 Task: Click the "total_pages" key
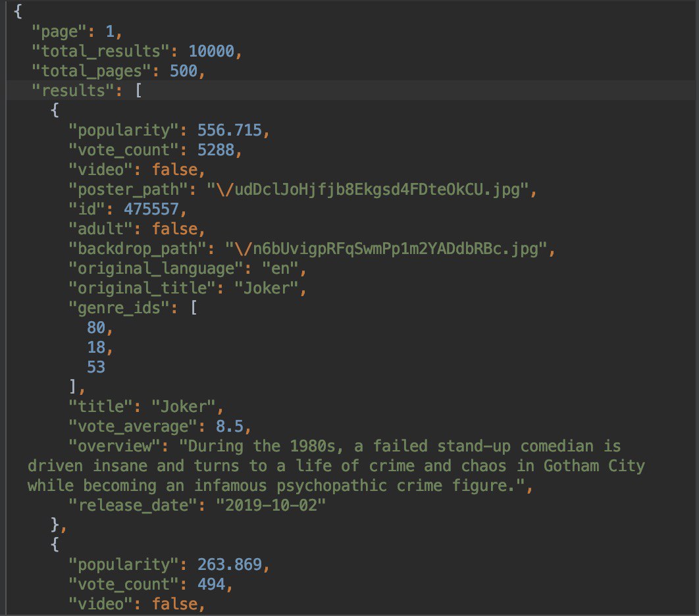(x=91, y=71)
